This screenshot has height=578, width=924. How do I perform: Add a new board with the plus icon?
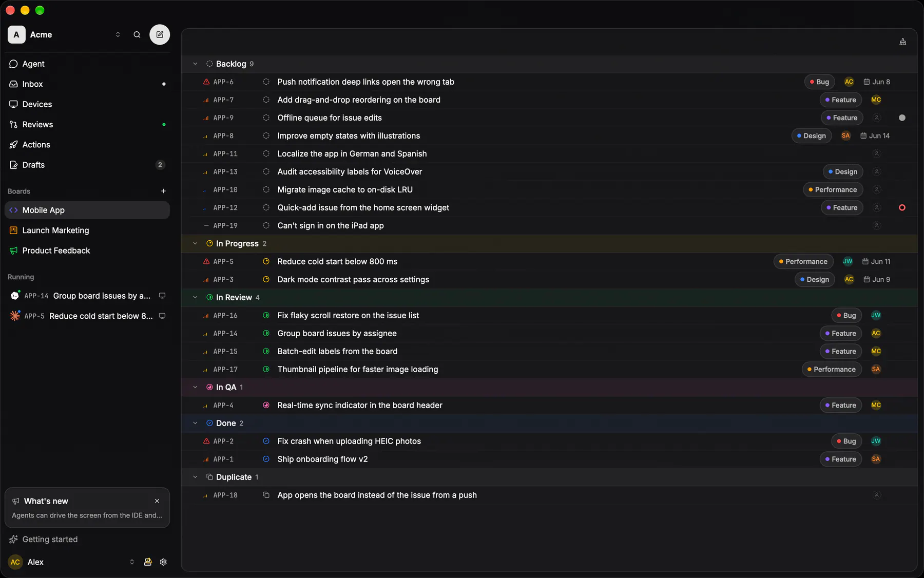pos(163,191)
